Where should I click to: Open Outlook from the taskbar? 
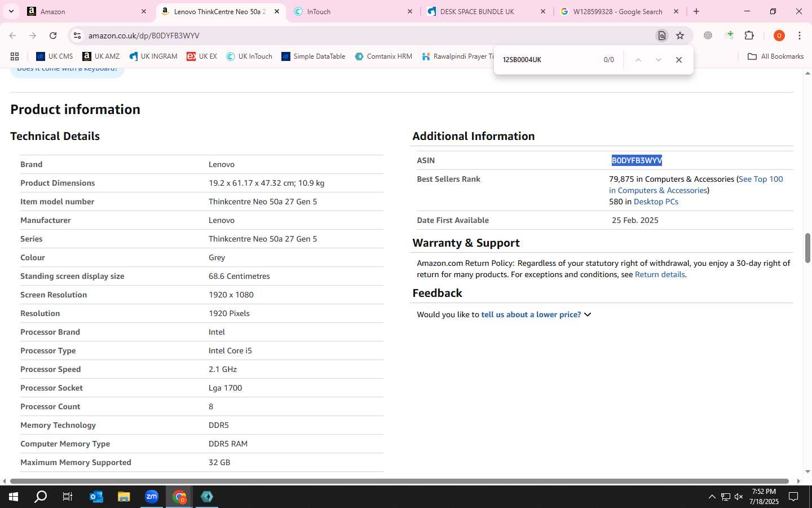click(96, 497)
